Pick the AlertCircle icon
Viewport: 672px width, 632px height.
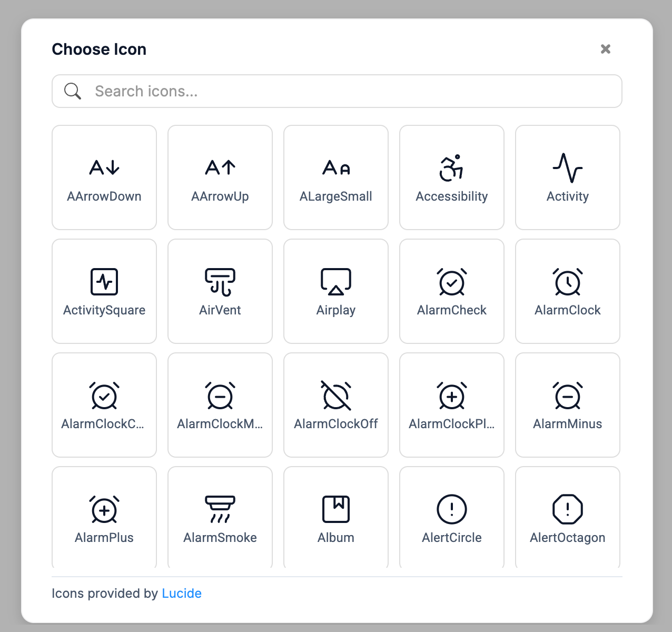[x=452, y=518]
